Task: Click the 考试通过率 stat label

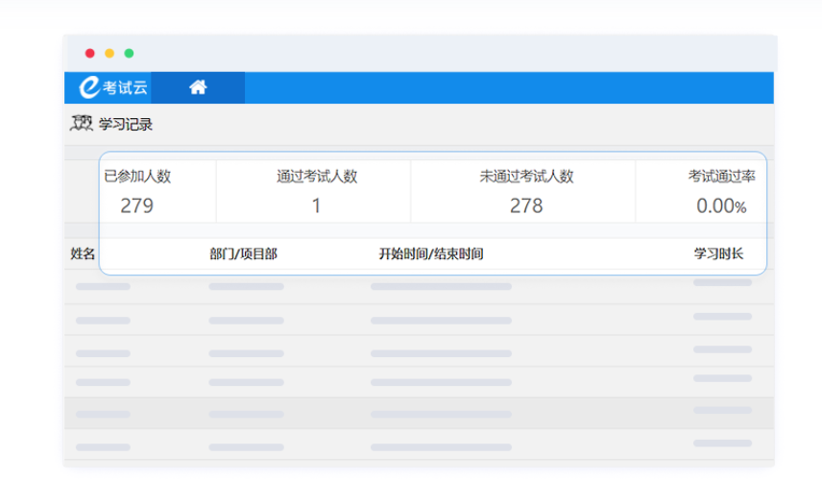Action: pyautogui.click(x=721, y=177)
